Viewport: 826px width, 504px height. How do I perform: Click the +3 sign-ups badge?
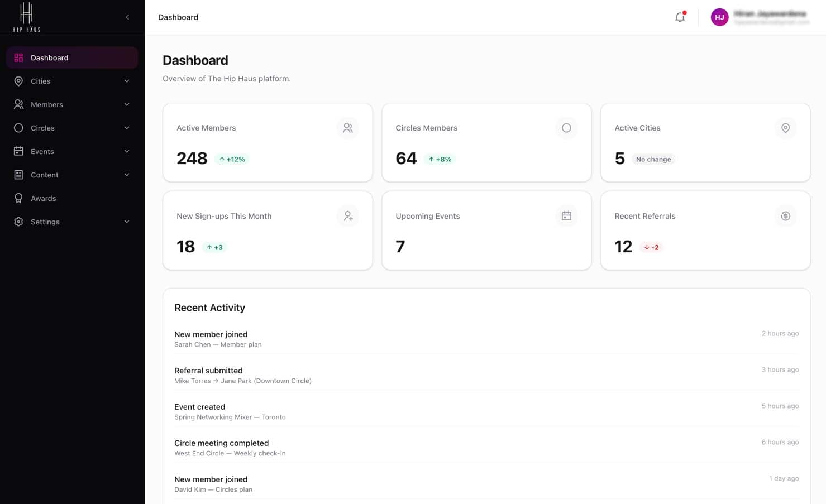[214, 247]
